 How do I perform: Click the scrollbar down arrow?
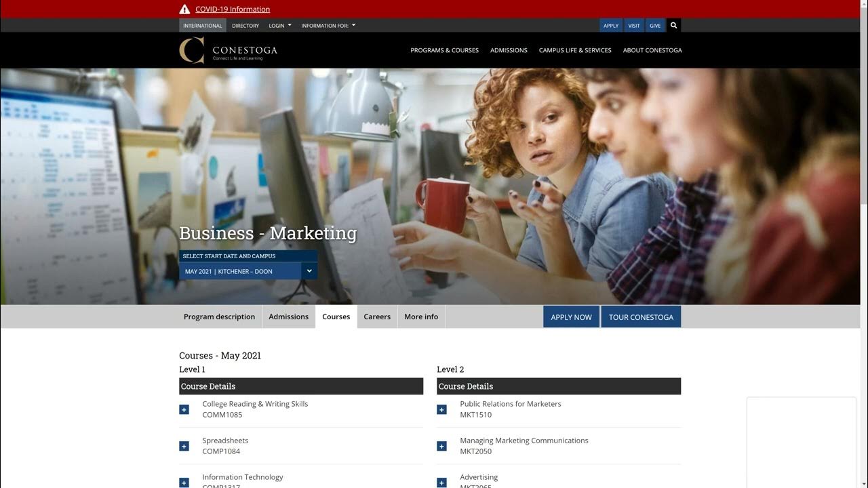point(864,484)
